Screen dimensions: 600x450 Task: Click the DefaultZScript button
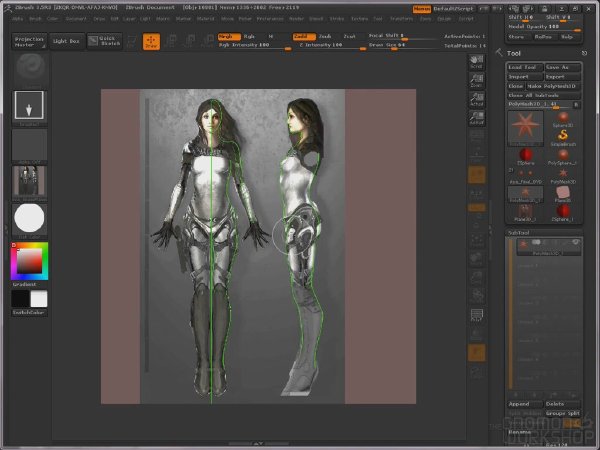(x=453, y=8)
